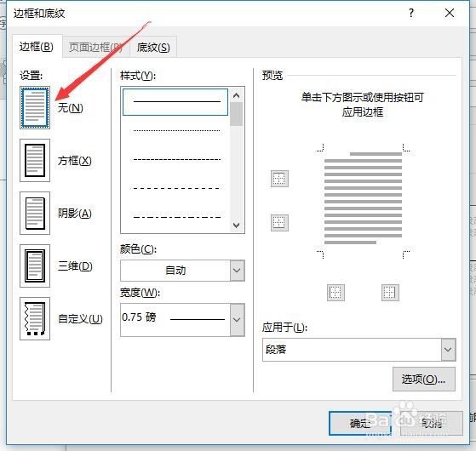Image resolution: width=476 pixels, height=451 pixels.
Task: Click the 无(N) label text
Action: tap(70, 108)
